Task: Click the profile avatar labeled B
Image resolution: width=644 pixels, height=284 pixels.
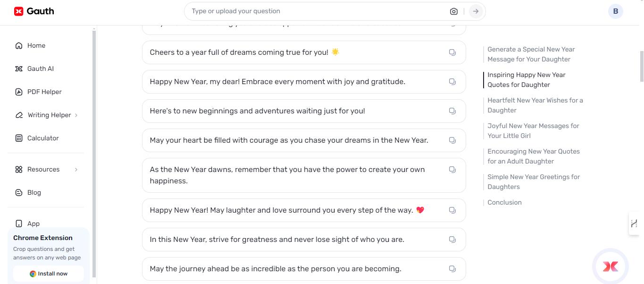Action: point(615,11)
